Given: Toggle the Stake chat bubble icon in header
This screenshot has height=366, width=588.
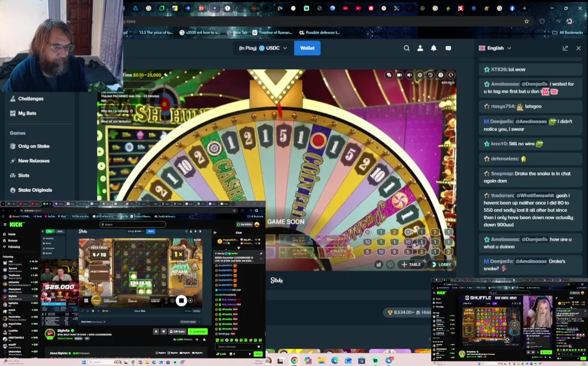Looking at the screenshot, I should tap(448, 48).
